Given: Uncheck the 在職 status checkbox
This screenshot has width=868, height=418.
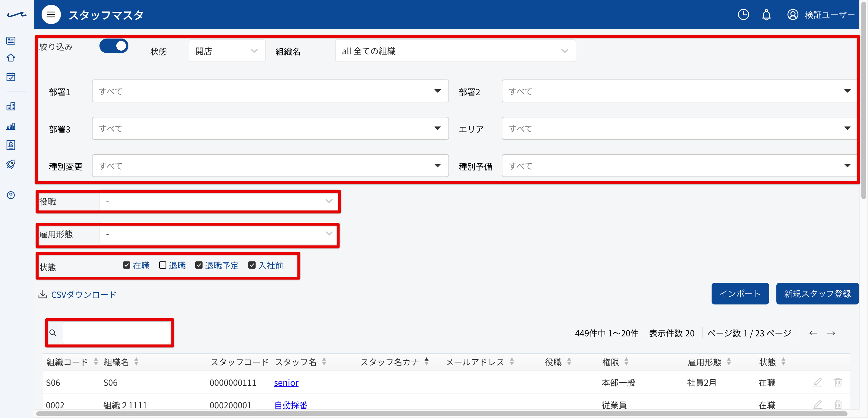Looking at the screenshot, I should point(126,265).
